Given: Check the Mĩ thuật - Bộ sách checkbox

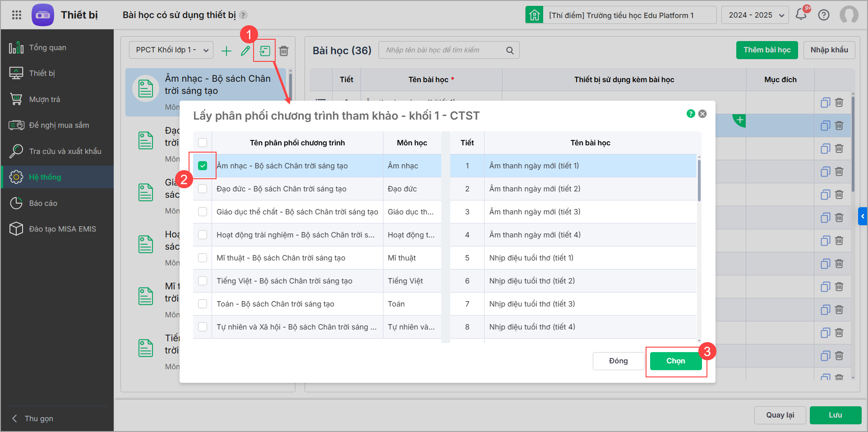Looking at the screenshot, I should click(x=203, y=258).
